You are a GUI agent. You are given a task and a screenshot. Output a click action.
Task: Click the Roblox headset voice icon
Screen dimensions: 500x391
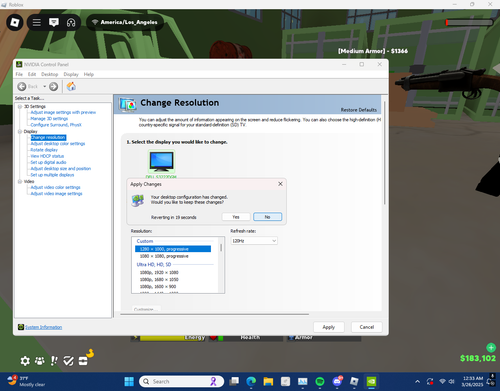click(71, 22)
